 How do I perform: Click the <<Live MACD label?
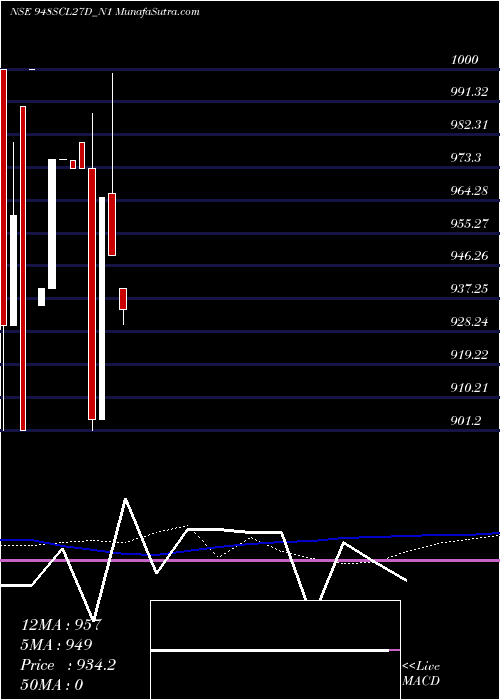(x=421, y=674)
